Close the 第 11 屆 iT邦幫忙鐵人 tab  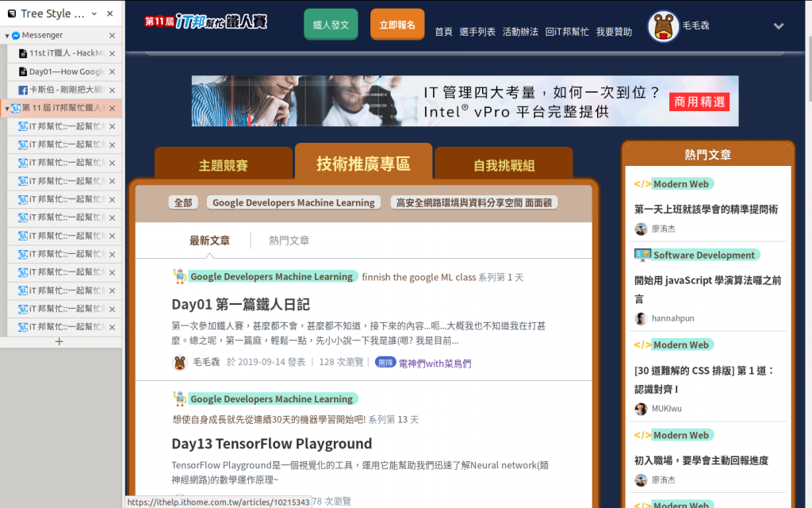click(113, 108)
